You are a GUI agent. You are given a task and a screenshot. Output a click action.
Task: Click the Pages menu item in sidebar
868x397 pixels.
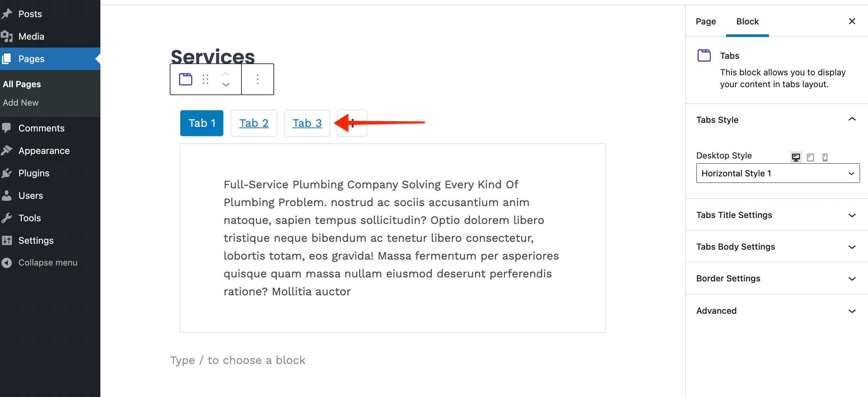31,59
